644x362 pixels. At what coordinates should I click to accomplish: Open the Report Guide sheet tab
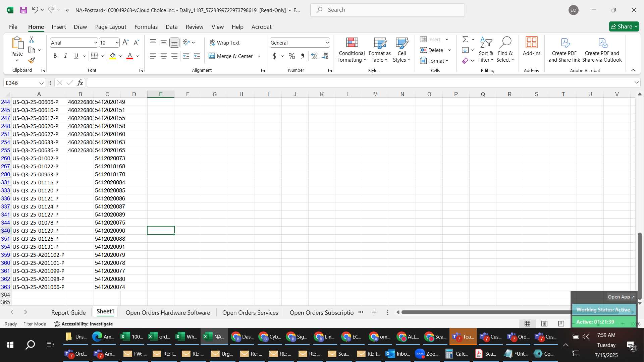point(68,312)
